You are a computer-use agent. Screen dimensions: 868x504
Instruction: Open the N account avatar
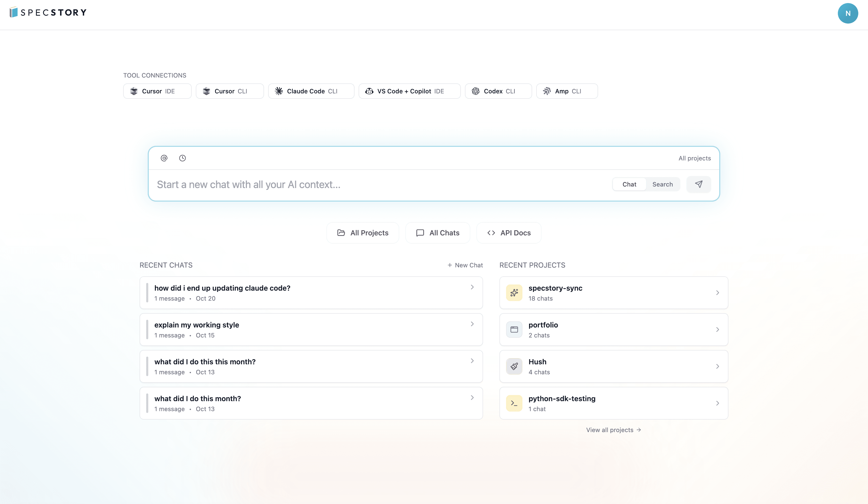(x=848, y=13)
